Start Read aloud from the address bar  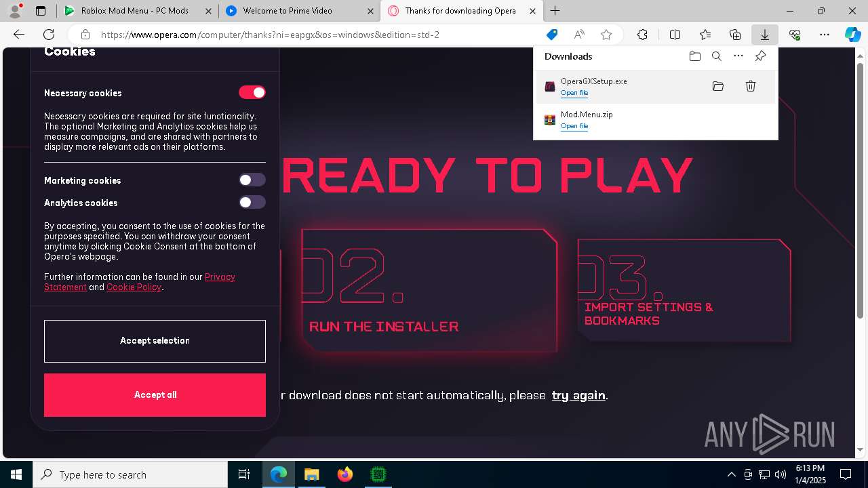coord(579,35)
